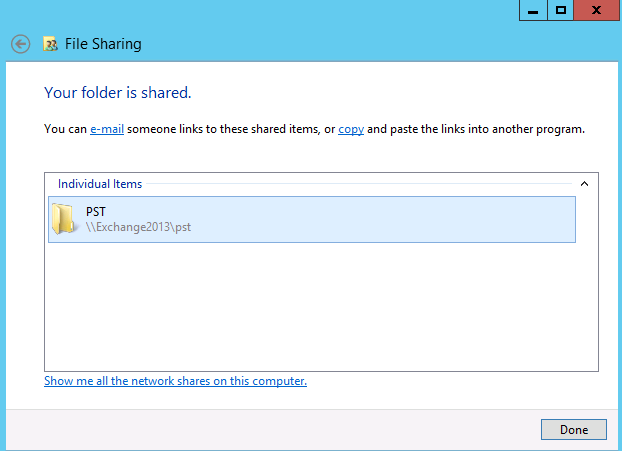The height and width of the screenshot is (451, 622).
Task: Close the window with the red X
Action: tap(596, 10)
